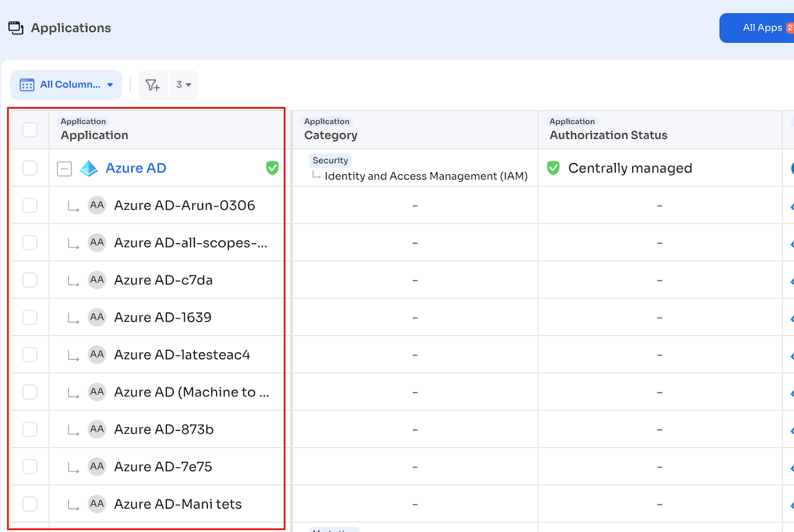Click AA avatar for Azure AD-latesteac4
Viewport: 794px width, 532px height.
click(x=97, y=355)
